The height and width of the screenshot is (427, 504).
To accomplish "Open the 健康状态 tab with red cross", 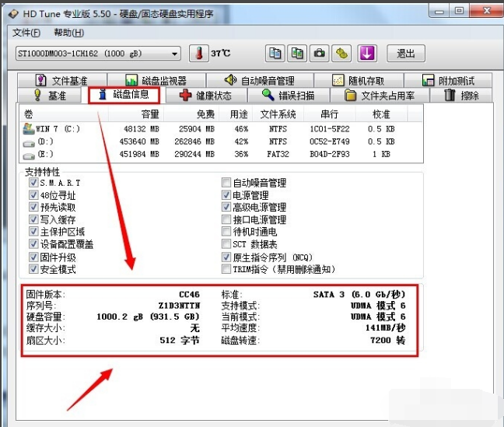I will [205, 96].
